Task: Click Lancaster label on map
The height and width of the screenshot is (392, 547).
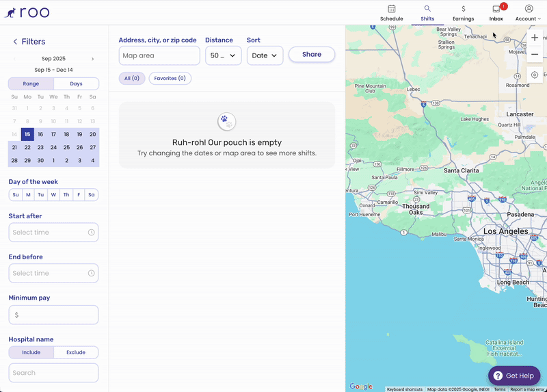Action: (520, 114)
